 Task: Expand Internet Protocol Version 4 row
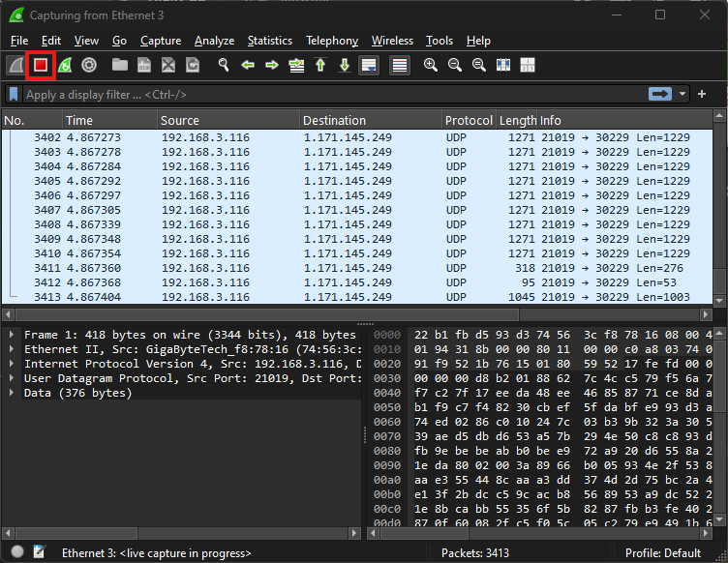tap(12, 364)
